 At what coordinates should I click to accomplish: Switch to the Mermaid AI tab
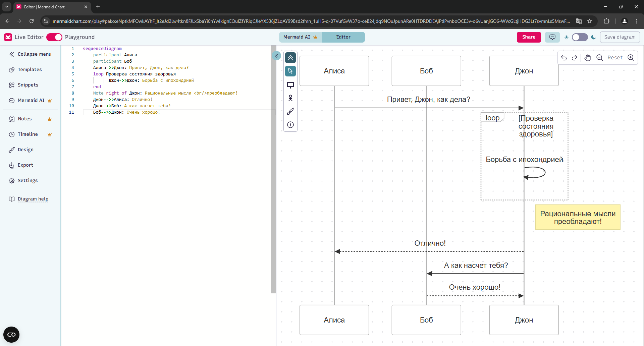300,37
